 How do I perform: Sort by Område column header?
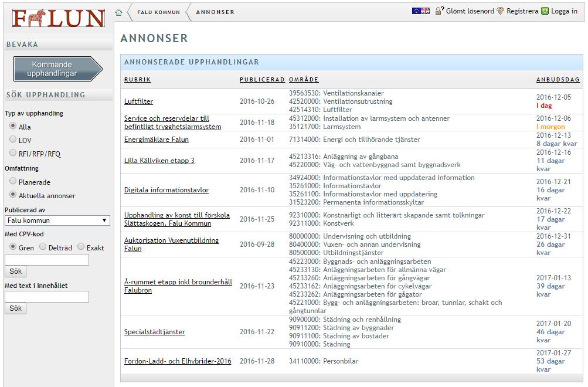[303, 80]
